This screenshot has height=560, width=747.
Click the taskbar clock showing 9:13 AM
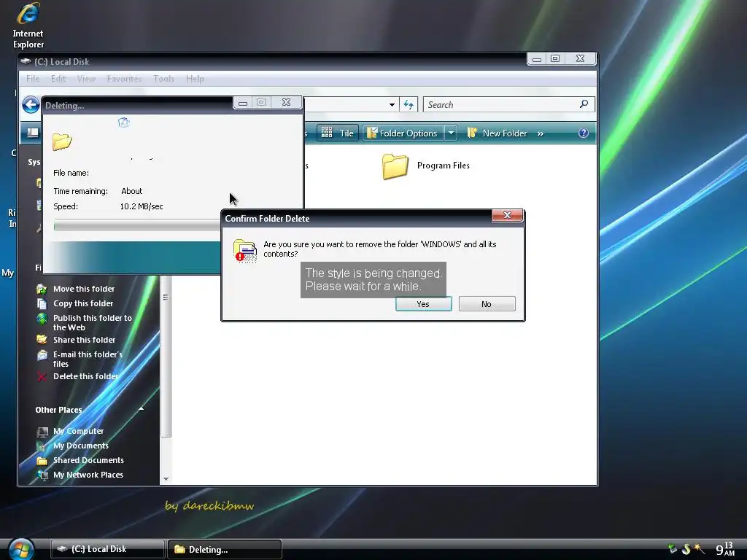[x=725, y=548]
